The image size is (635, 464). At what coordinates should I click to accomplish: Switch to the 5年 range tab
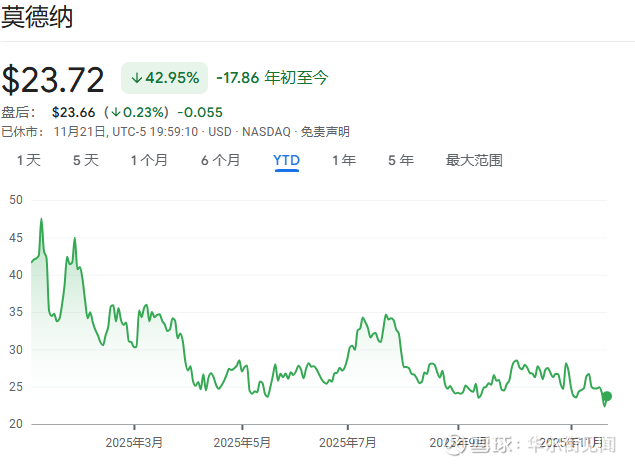click(x=401, y=160)
